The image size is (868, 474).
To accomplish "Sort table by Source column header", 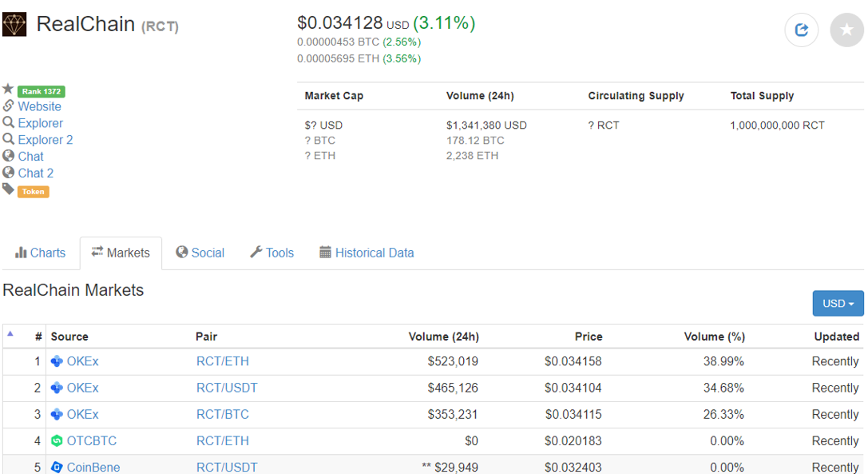I will tap(69, 337).
